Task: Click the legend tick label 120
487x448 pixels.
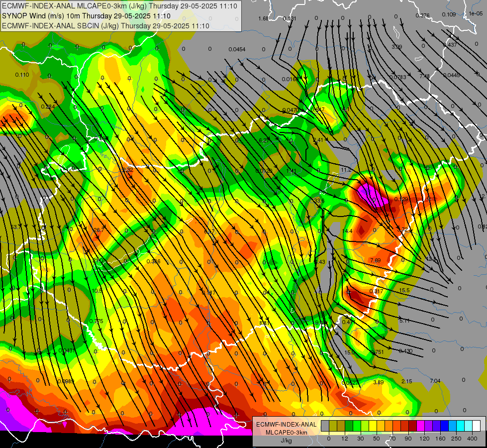Action: [424, 439]
